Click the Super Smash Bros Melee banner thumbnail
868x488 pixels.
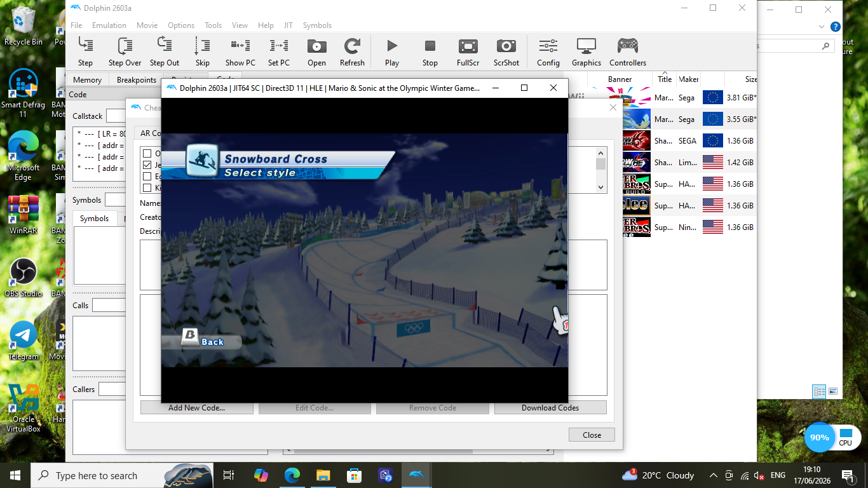[637, 206]
